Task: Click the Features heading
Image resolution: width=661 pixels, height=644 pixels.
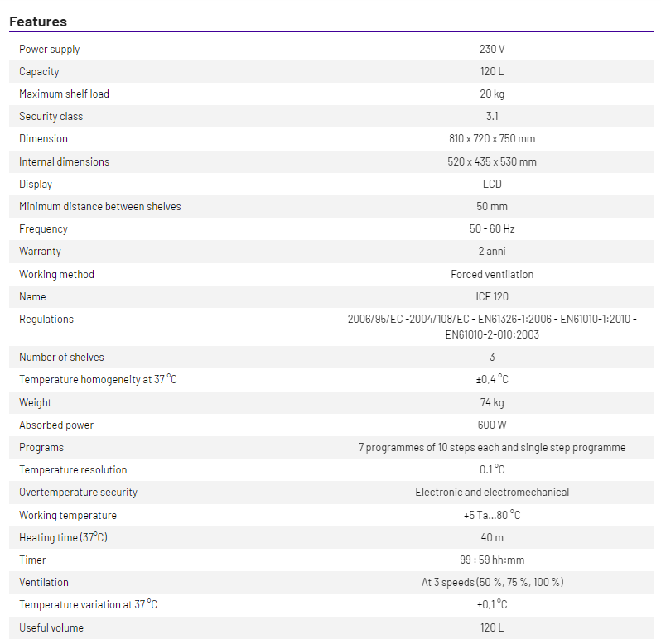Action: pyautogui.click(x=38, y=22)
